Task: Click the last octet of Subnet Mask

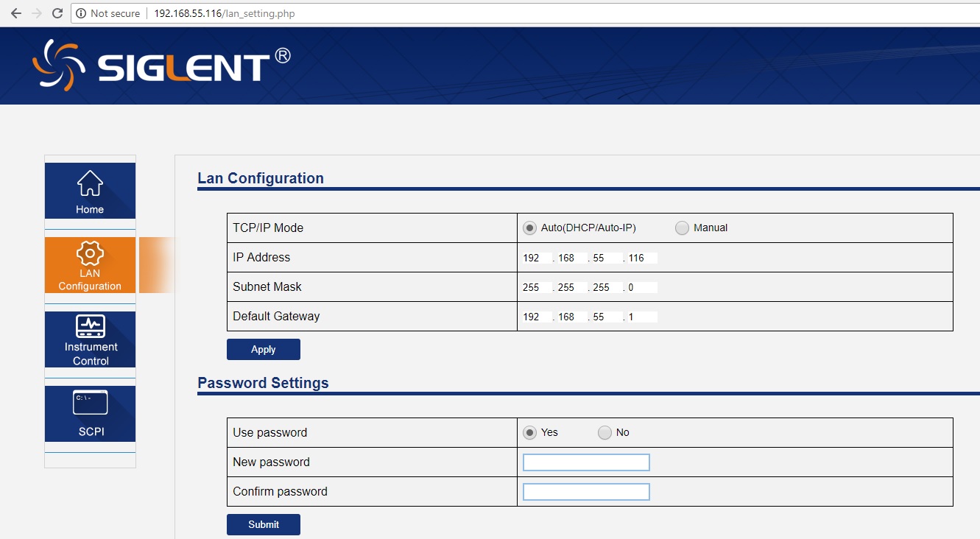Action: 642,287
